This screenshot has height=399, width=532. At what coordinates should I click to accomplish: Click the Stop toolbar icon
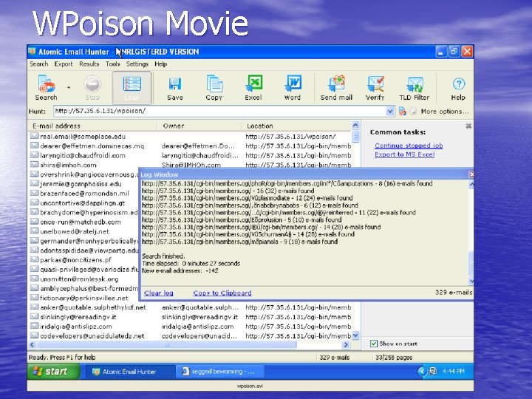(x=92, y=87)
